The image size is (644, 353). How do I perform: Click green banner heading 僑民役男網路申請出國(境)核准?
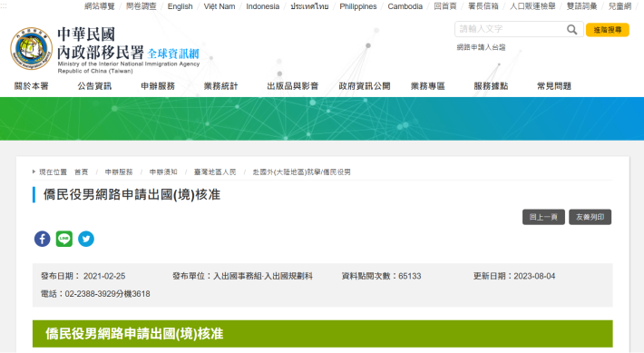tap(134, 334)
